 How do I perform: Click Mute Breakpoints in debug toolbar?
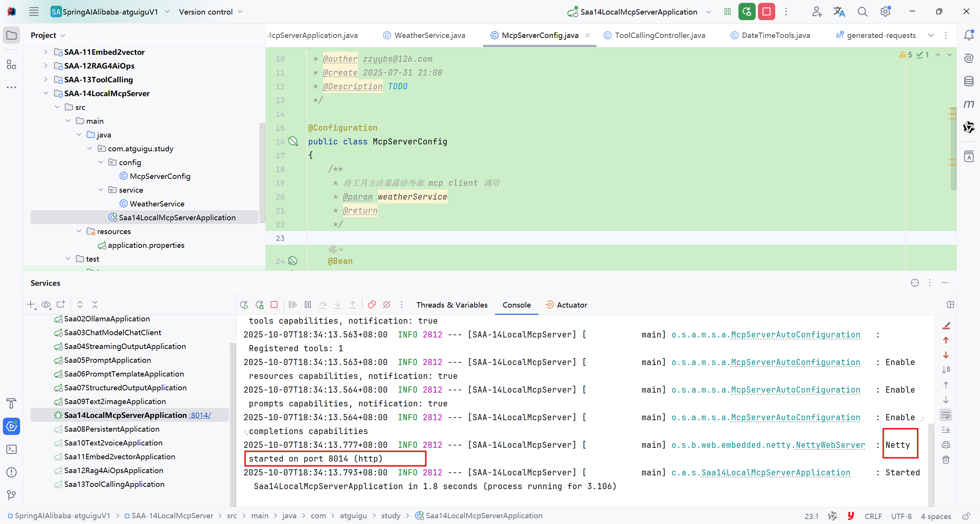pos(387,305)
